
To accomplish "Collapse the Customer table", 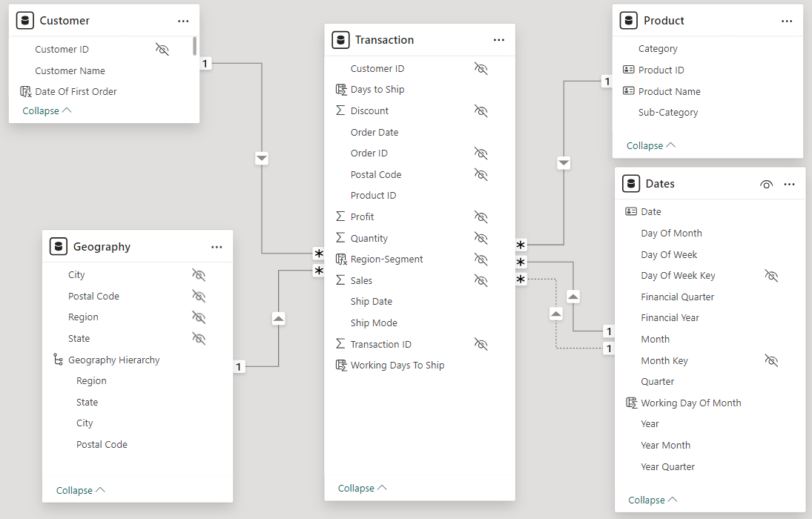I will 47,111.
